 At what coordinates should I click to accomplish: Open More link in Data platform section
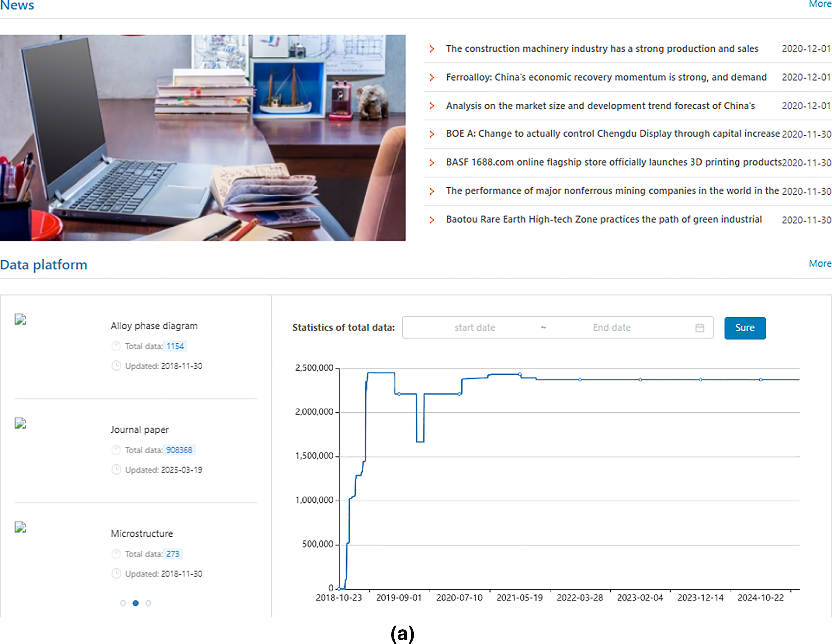pyautogui.click(x=820, y=264)
